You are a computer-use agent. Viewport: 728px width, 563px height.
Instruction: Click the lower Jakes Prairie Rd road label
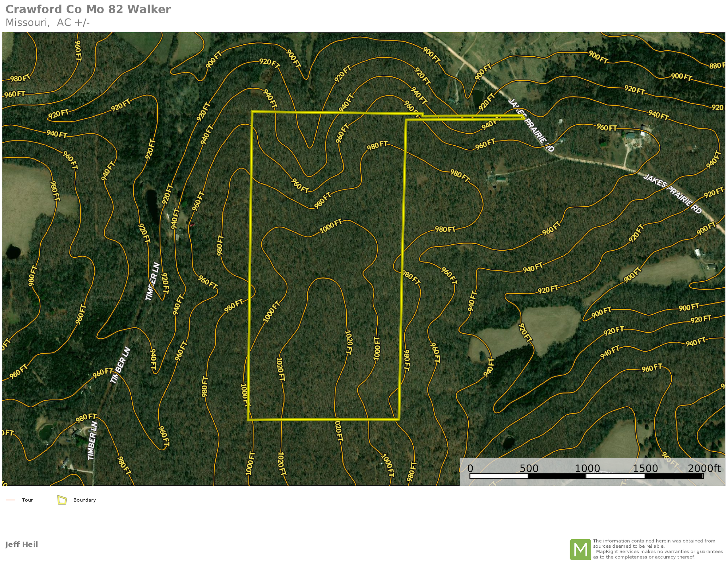point(673,193)
